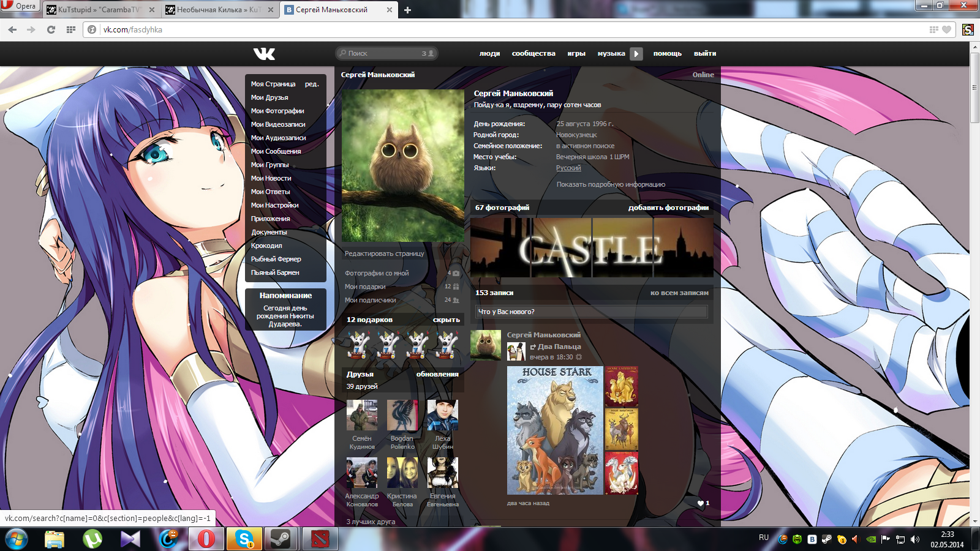Open the Opera main menu button
Viewport: 980px width, 551px height.
click(20, 6)
